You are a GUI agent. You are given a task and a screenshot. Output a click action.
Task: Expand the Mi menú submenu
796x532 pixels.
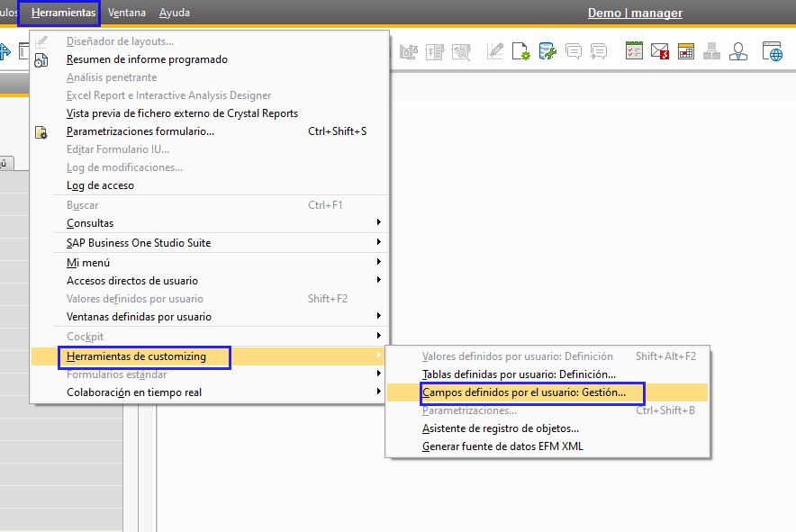[x=379, y=262]
